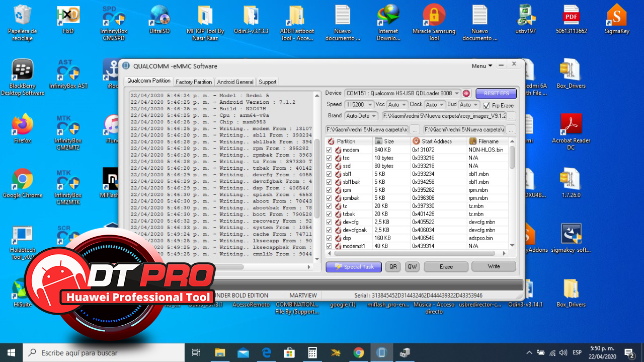Open the Firefox desktop shortcut
The width and height of the screenshot is (644, 362).
[23, 129]
